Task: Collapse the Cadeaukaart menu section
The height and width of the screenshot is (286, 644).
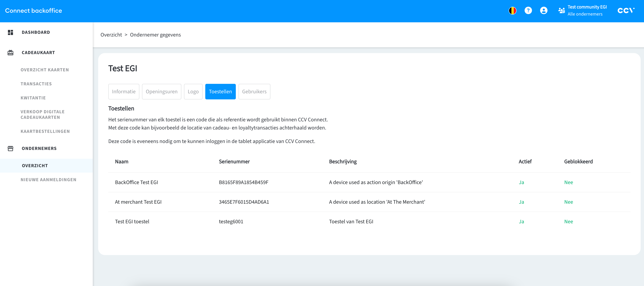Action: click(x=38, y=53)
